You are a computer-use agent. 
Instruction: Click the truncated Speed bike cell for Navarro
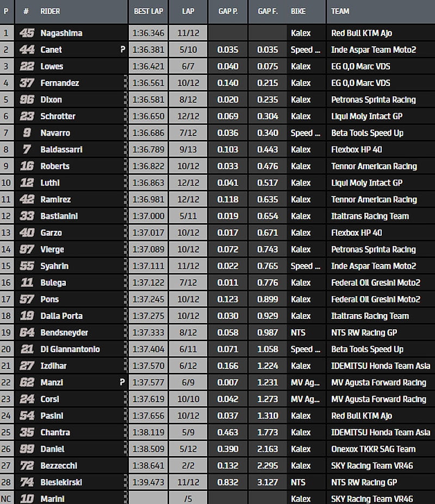click(301, 133)
